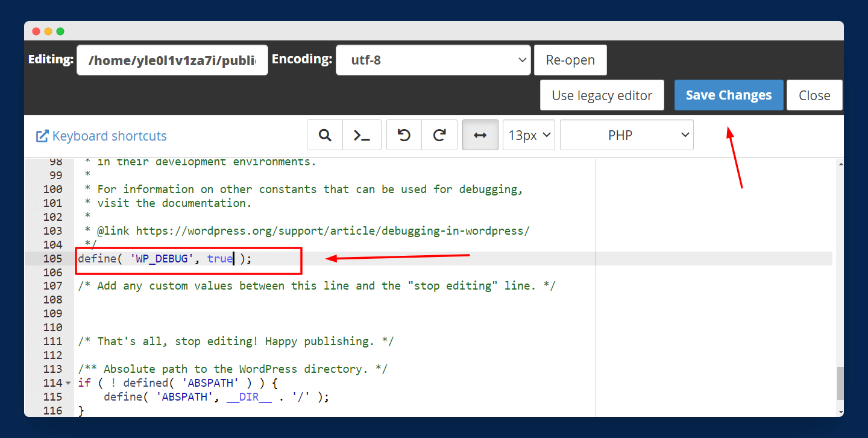The width and height of the screenshot is (868, 438).
Task: Click the undo arrow icon
Action: click(x=404, y=135)
